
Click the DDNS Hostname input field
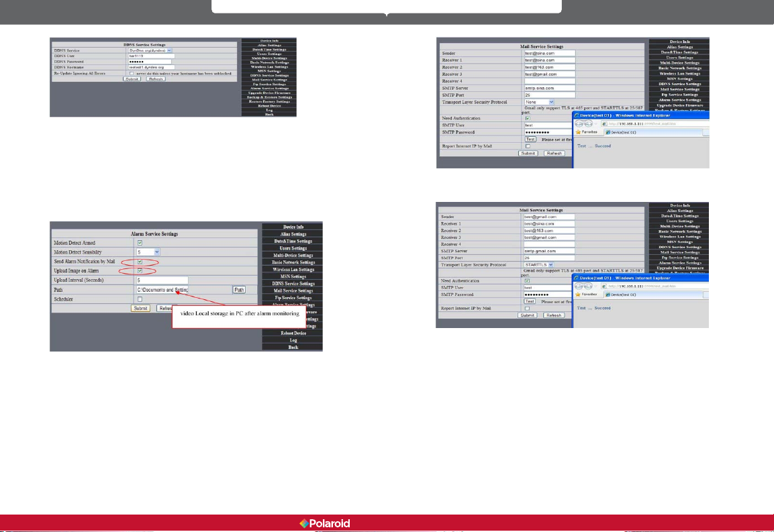tap(151, 67)
